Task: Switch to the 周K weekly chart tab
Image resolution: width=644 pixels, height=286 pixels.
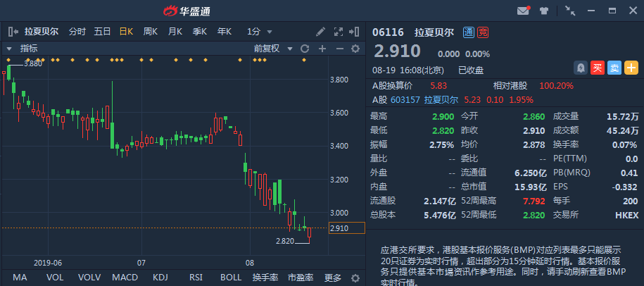Action: [151, 31]
